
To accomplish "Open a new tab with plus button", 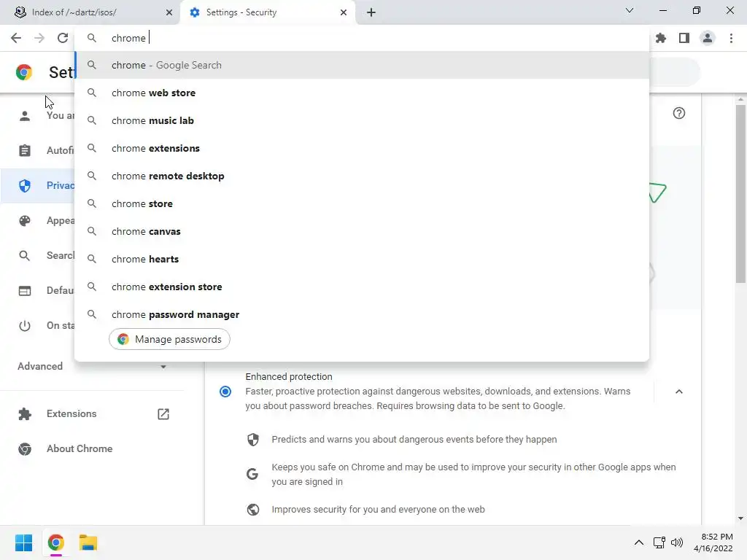I will 371,12.
